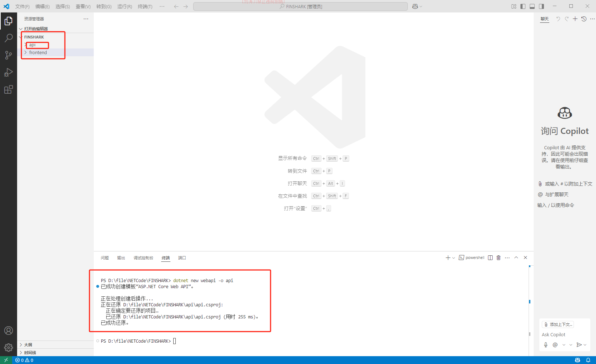Open the 选择(S) menu

click(x=63, y=6)
